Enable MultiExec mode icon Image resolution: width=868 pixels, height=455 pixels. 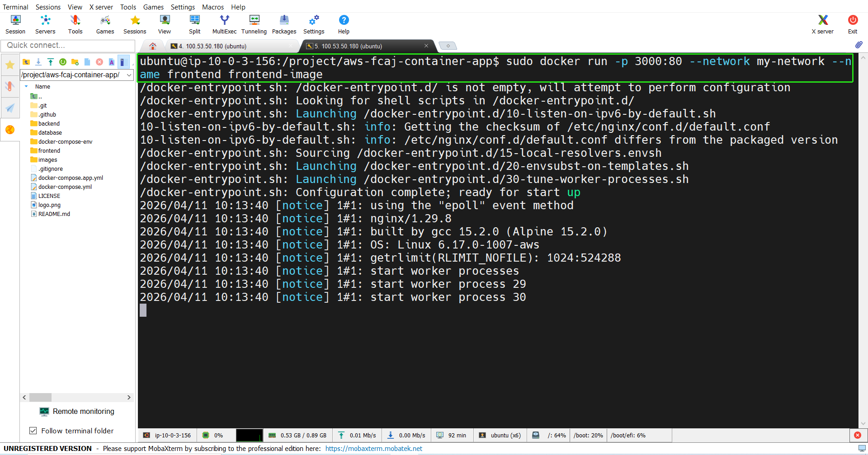point(224,24)
